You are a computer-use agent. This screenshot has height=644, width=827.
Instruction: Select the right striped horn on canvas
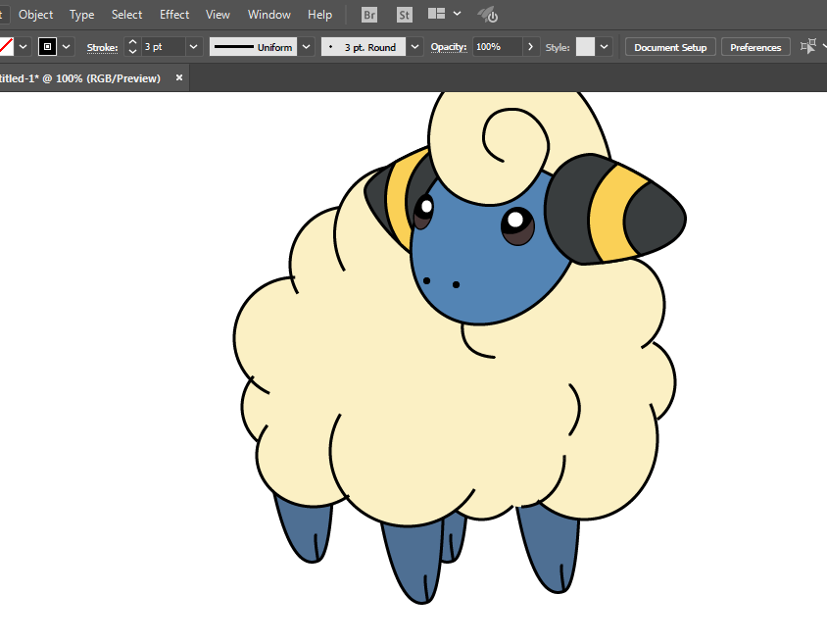[614, 210]
